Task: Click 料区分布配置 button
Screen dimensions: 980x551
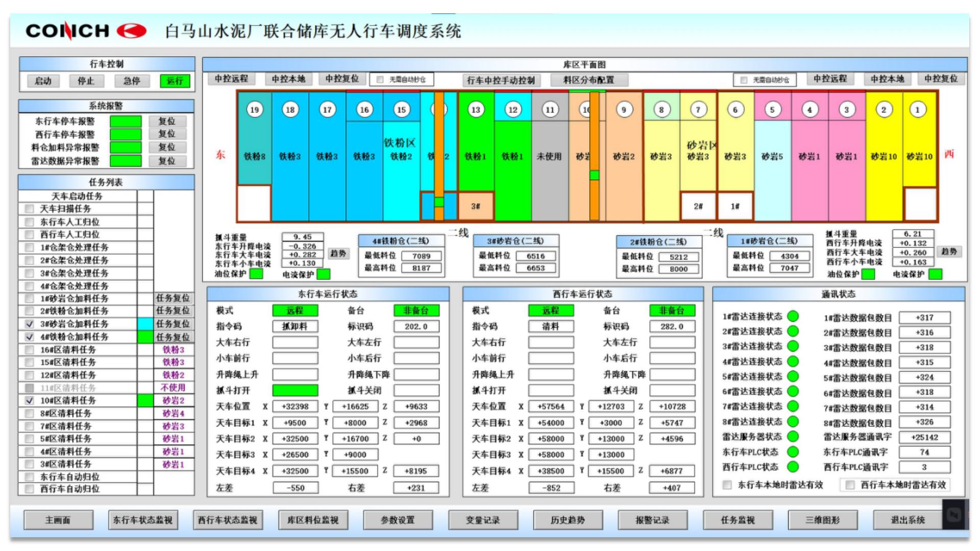Action: 589,80
